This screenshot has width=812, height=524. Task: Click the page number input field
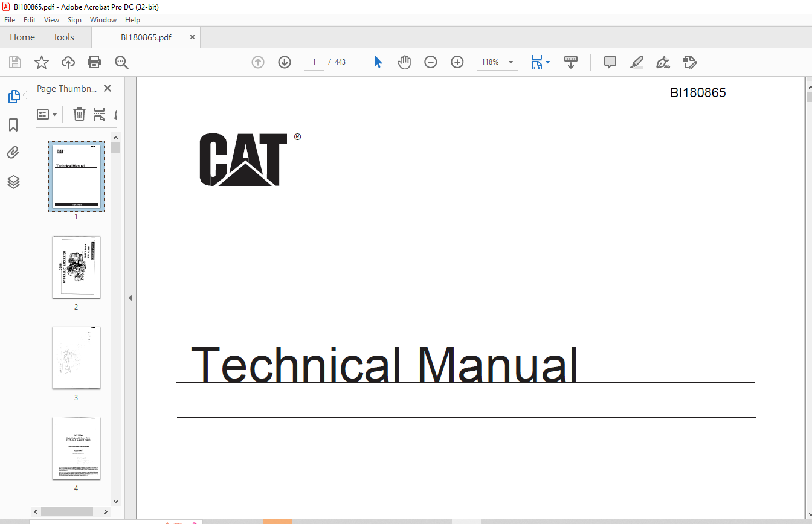[x=314, y=62]
